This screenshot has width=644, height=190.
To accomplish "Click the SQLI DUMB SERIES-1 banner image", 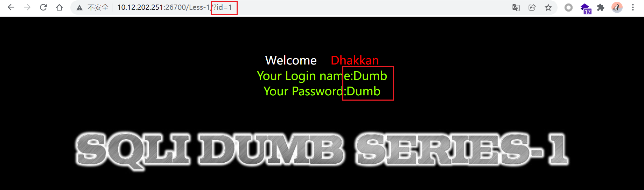I will tap(322, 150).
